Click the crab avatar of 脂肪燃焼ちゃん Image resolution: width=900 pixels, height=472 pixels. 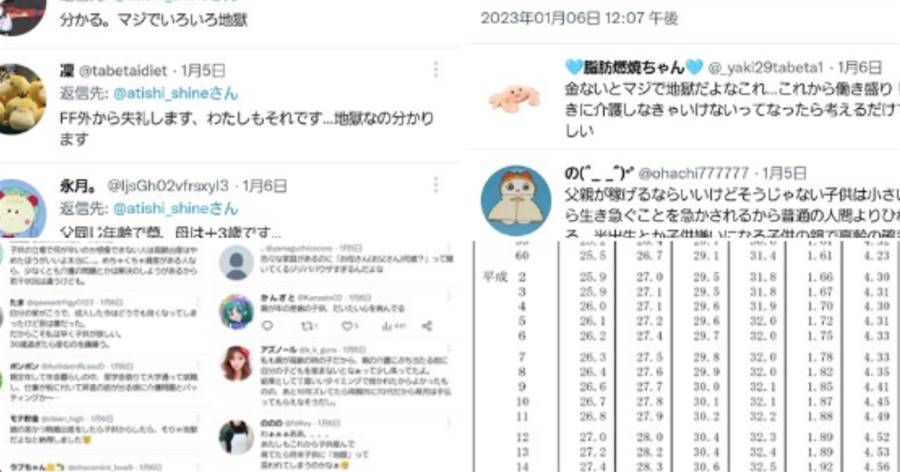(514, 98)
